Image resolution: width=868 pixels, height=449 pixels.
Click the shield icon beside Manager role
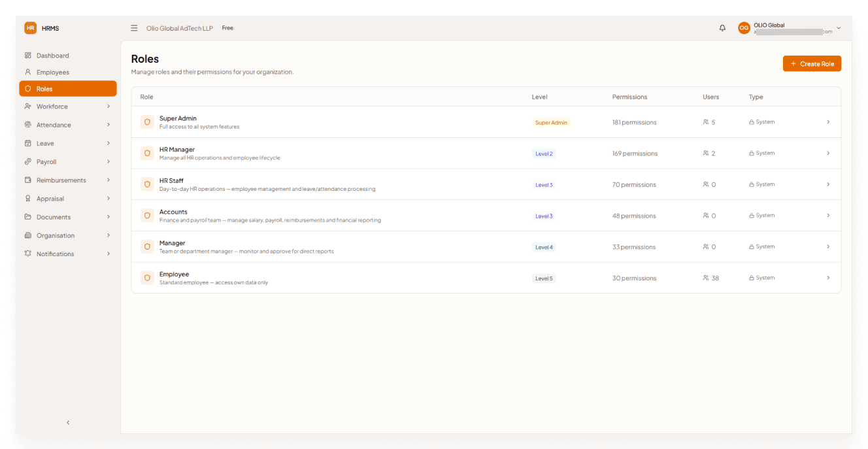[x=147, y=247]
